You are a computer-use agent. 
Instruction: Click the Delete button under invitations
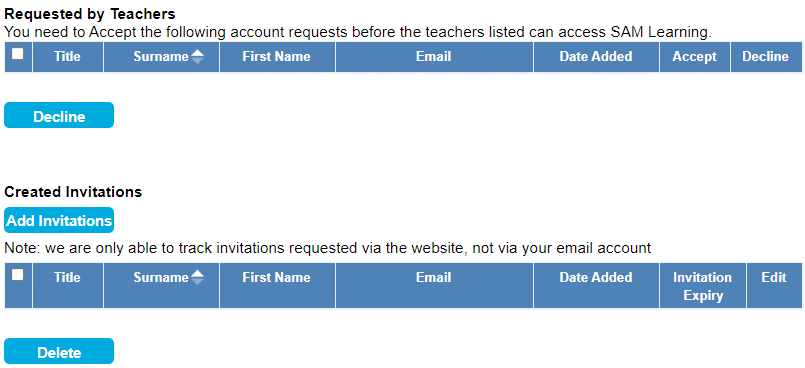pos(59,351)
